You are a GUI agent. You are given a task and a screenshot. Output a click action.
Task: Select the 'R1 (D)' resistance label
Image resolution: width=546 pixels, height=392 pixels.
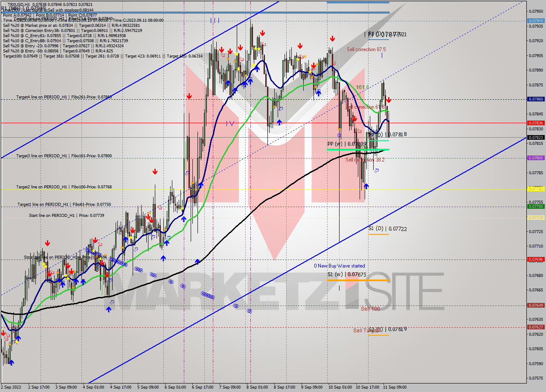click(387, 34)
